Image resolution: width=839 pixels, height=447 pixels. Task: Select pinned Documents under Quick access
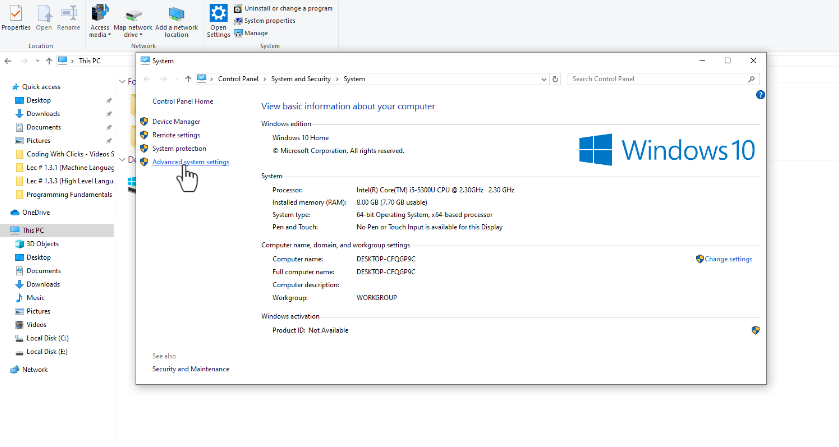click(x=44, y=127)
